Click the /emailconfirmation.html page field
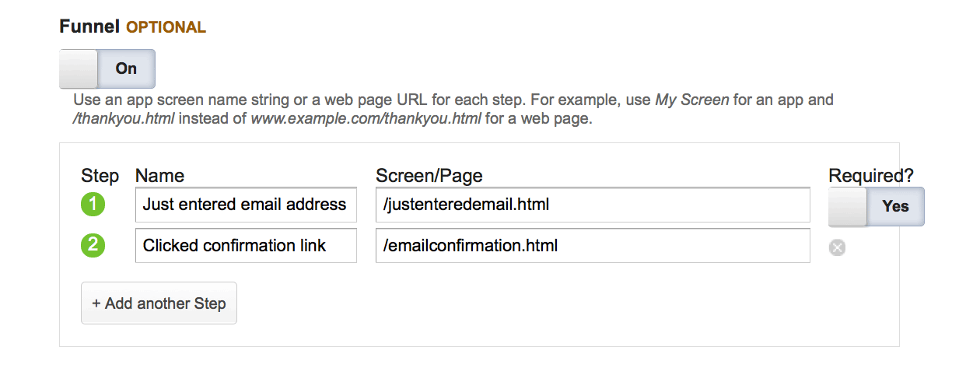Image resolution: width=980 pixels, height=375 pixels. click(x=592, y=246)
